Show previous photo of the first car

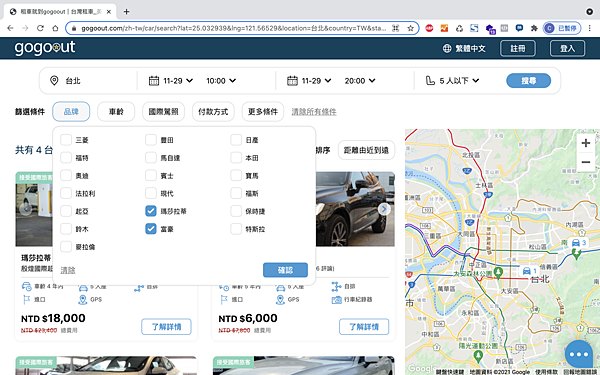[26, 209]
